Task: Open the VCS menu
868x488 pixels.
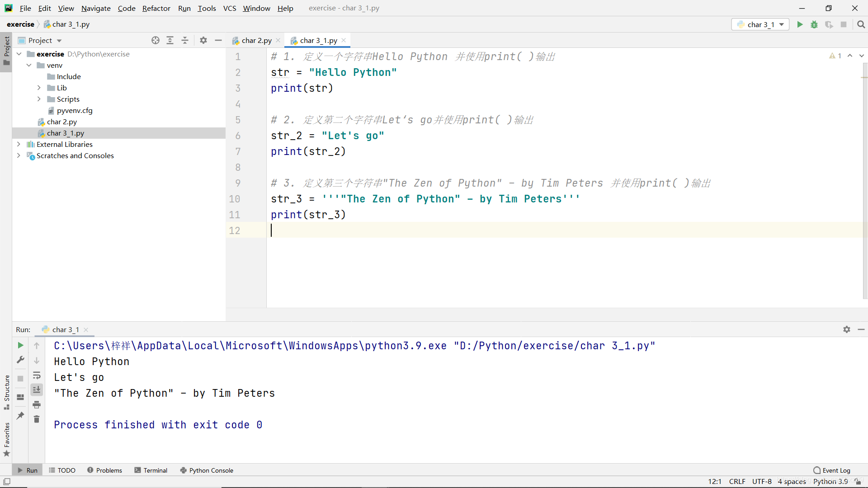Action: point(230,8)
